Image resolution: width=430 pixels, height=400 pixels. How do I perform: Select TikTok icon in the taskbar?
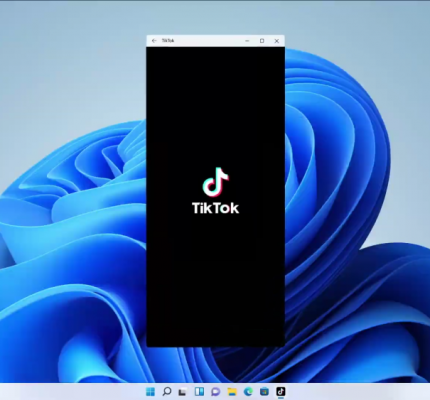(281, 391)
